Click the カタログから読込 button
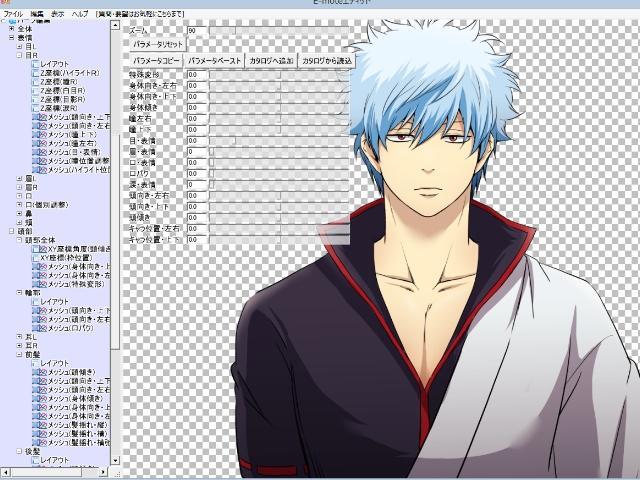The height and width of the screenshot is (480, 640). pos(327,61)
